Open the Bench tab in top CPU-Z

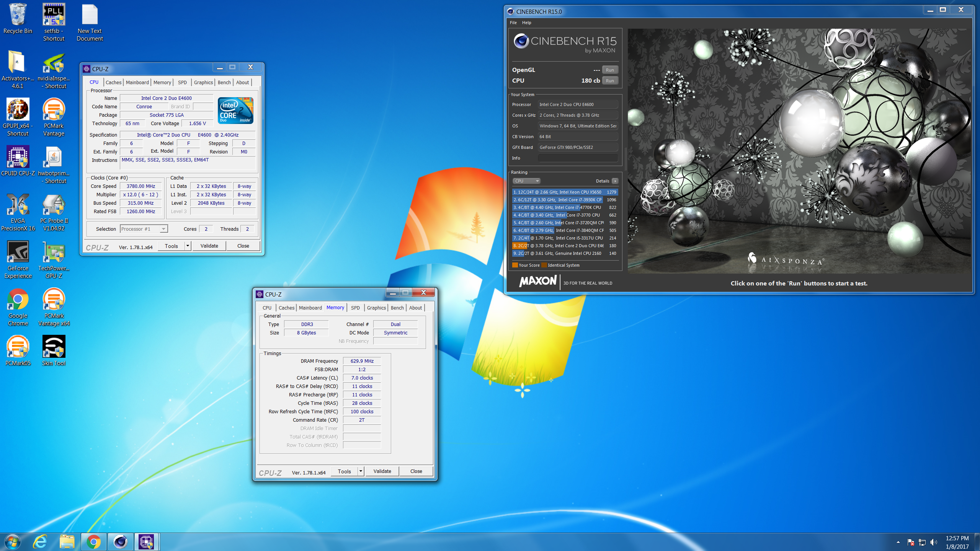tap(224, 82)
